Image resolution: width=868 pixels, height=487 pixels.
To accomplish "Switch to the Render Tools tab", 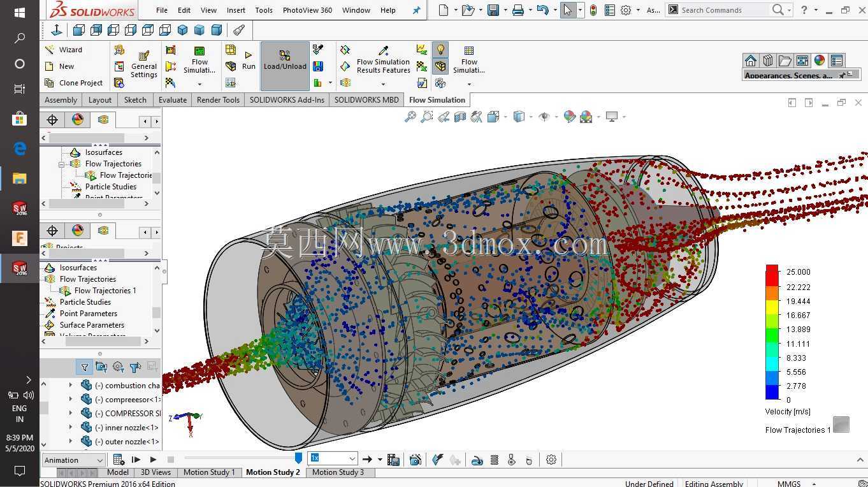I will [x=218, y=100].
